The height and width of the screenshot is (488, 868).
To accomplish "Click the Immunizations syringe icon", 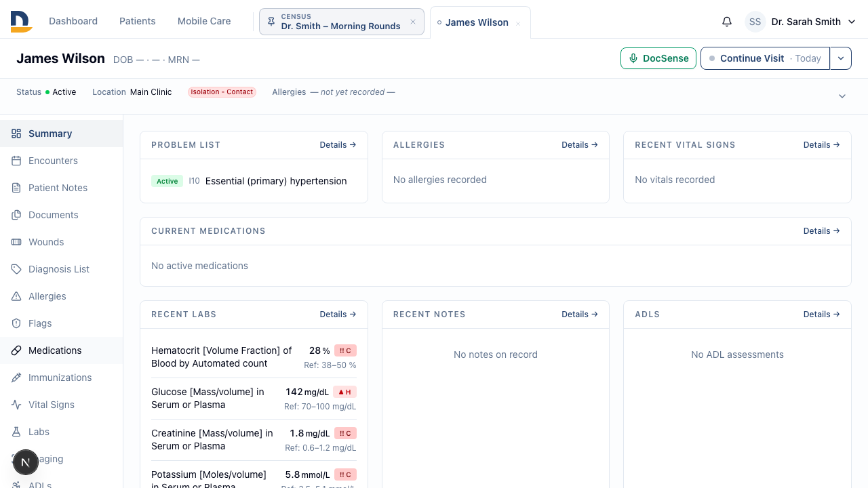I will (x=16, y=378).
